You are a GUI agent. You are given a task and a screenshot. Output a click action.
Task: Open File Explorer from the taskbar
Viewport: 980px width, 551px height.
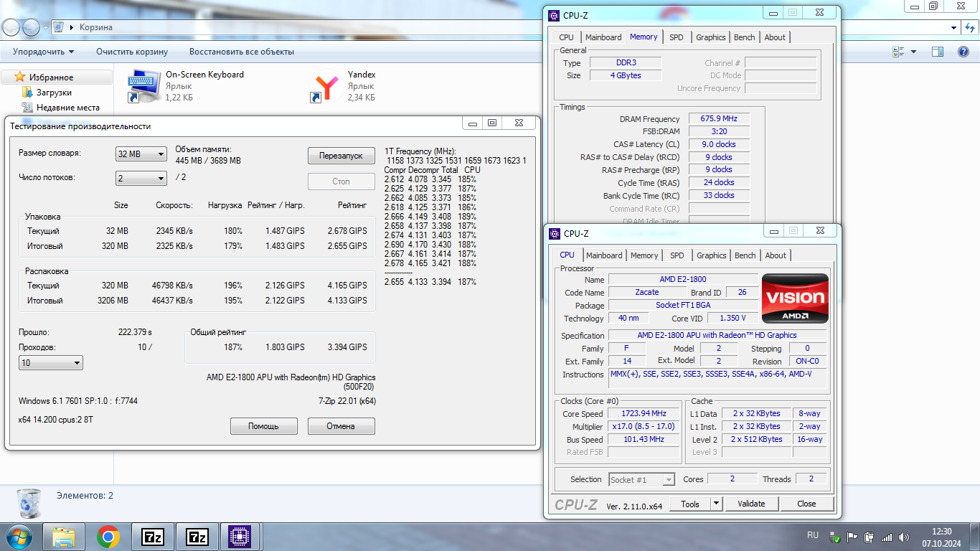pos(65,537)
